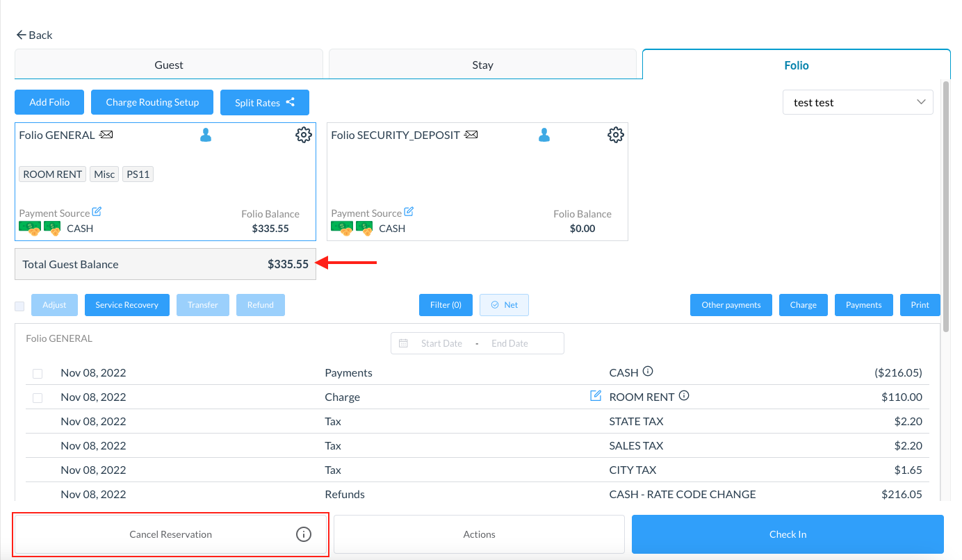Click edit icon on ROOM RENT charge row

[x=595, y=396]
